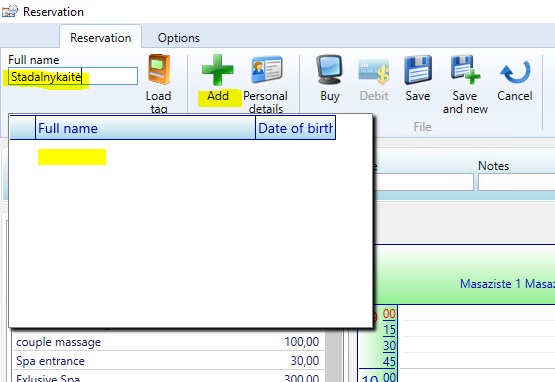Click the 100,00 price value
Viewport: 555px width, 382px height.
click(x=302, y=342)
